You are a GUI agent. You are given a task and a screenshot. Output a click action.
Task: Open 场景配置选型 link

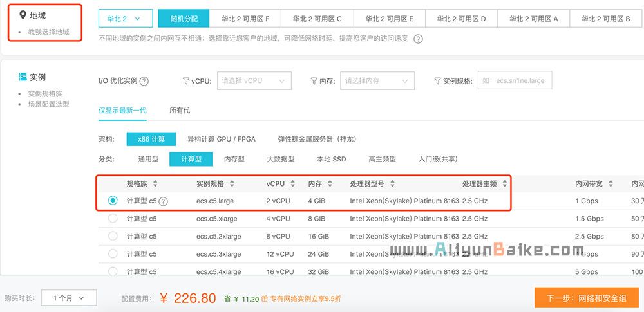pos(48,104)
